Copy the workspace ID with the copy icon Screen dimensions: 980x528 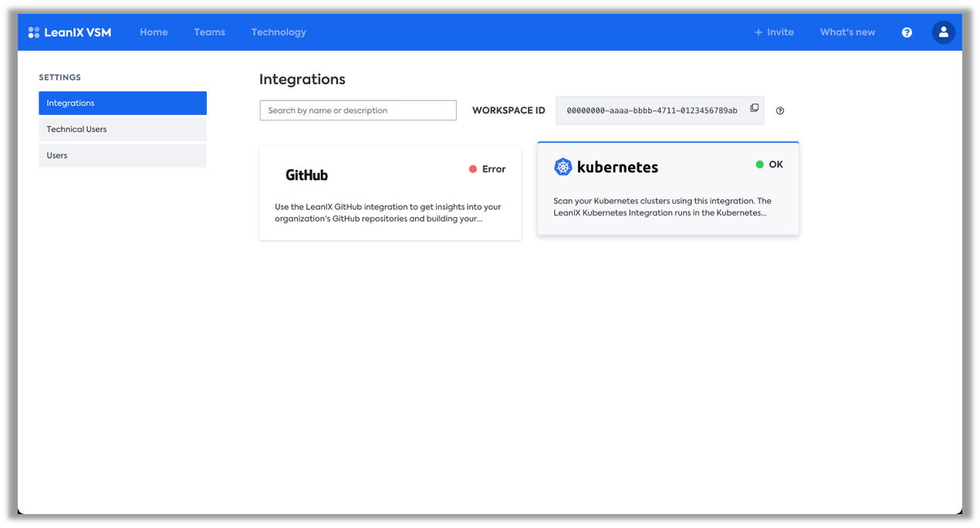pos(755,108)
